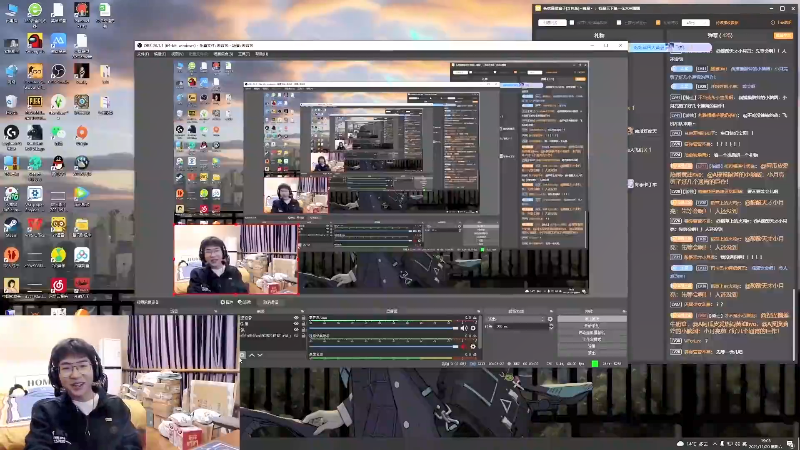Mute the first audio mixer channel speaker
This screenshot has width=800, height=450.
coord(464,328)
